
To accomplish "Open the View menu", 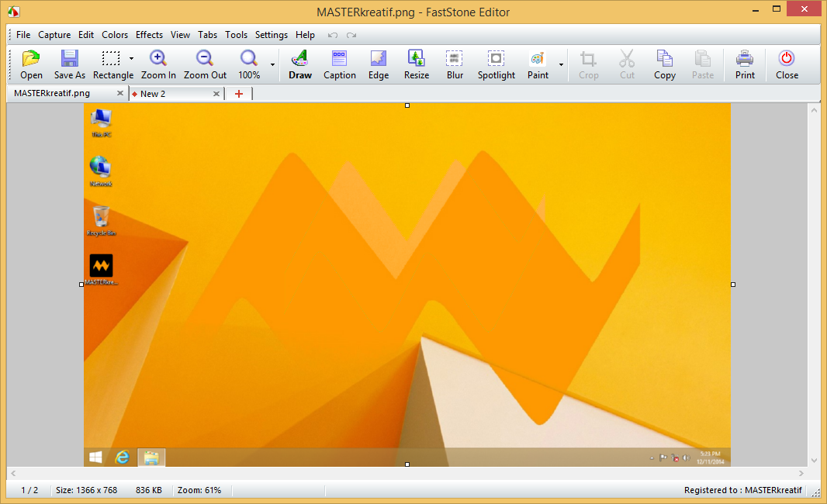I will coord(180,35).
